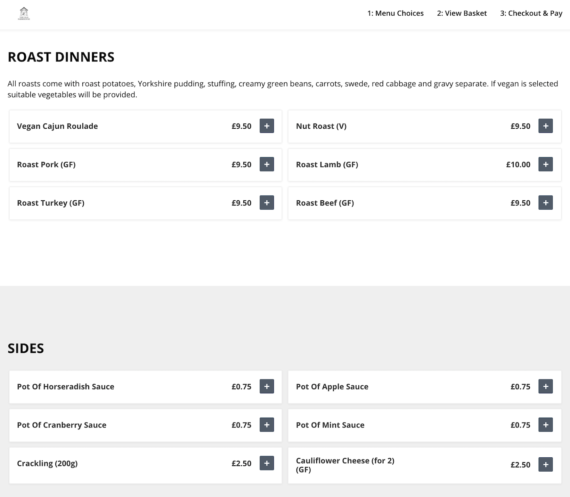Add Roast Turkey (GF) with plus icon
570x497 pixels.
point(266,203)
